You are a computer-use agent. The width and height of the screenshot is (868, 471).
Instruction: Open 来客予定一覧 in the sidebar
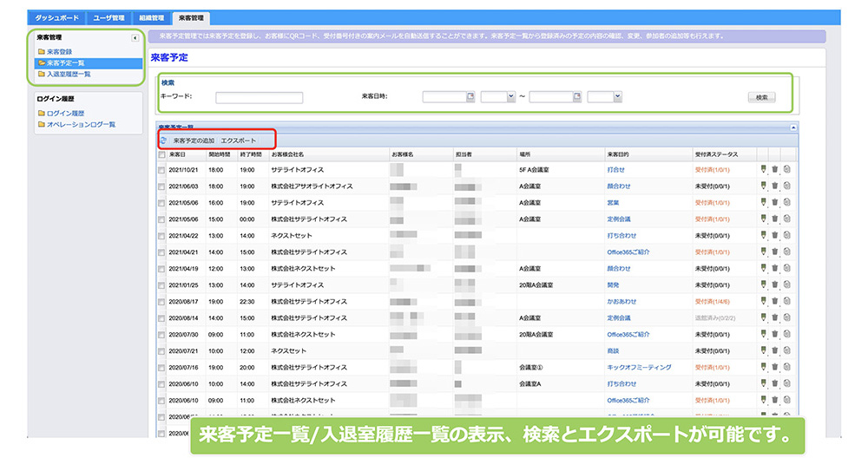click(65, 62)
